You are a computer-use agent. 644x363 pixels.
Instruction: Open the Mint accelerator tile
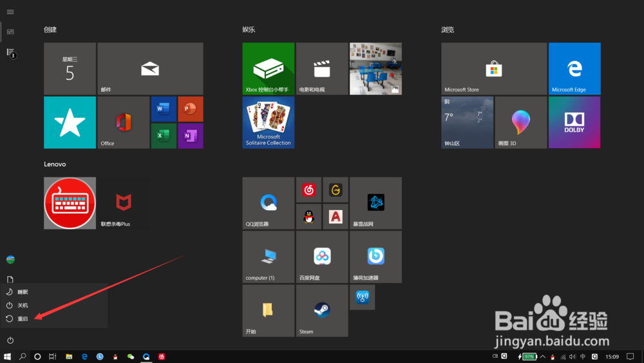coord(375,257)
